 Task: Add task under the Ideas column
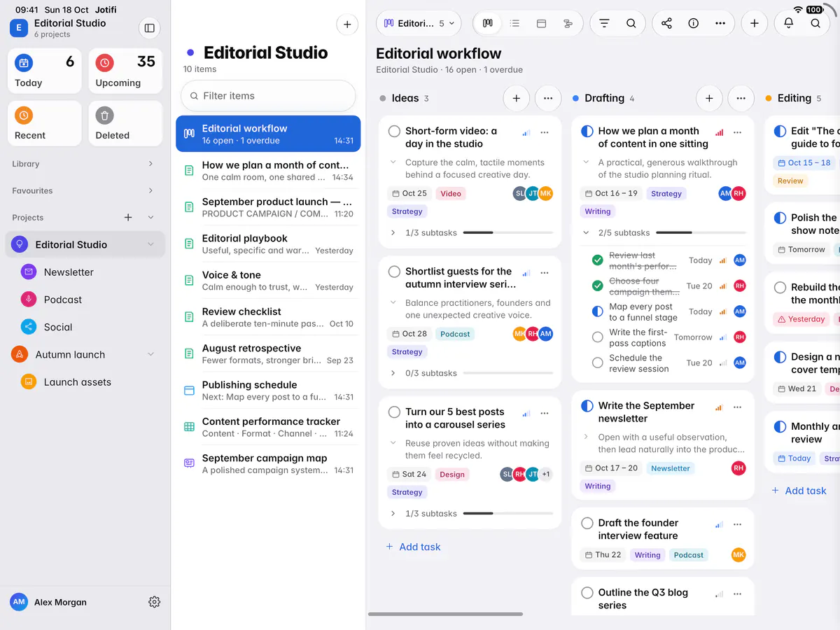[x=414, y=547]
